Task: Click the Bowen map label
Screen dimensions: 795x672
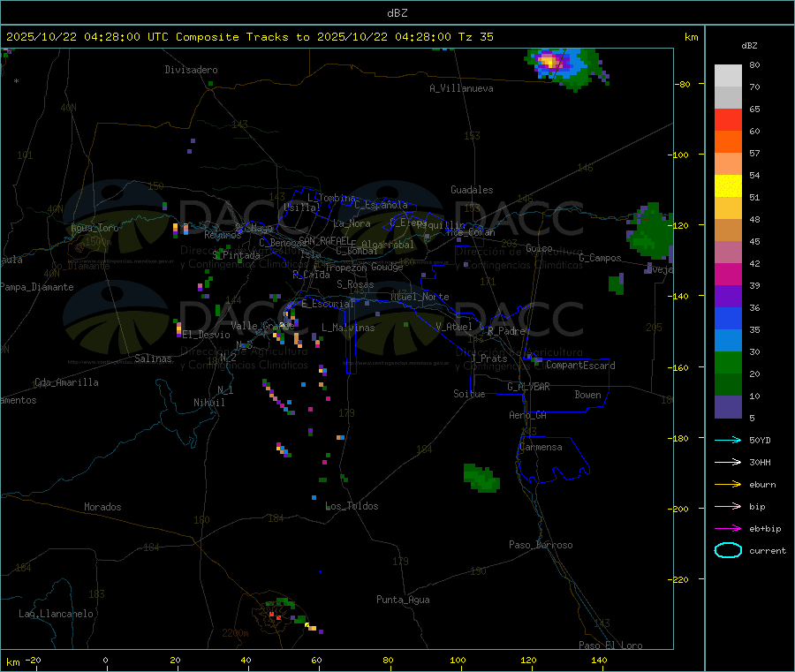Action: pos(588,395)
